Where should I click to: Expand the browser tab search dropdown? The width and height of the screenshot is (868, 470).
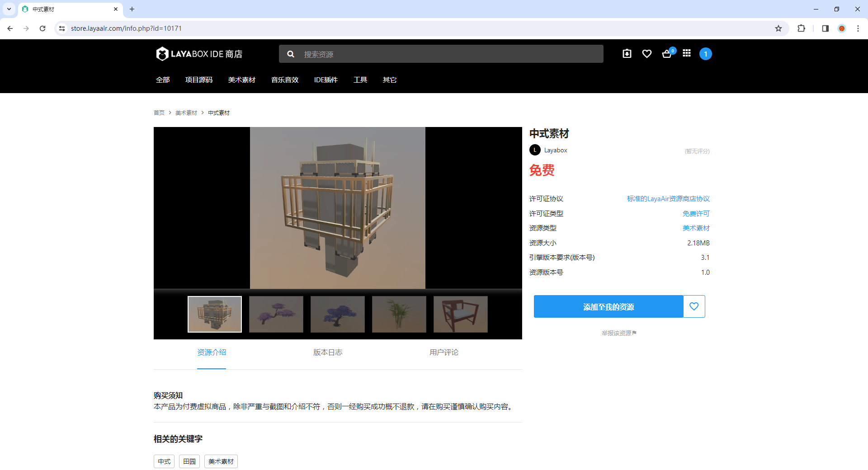coord(9,9)
